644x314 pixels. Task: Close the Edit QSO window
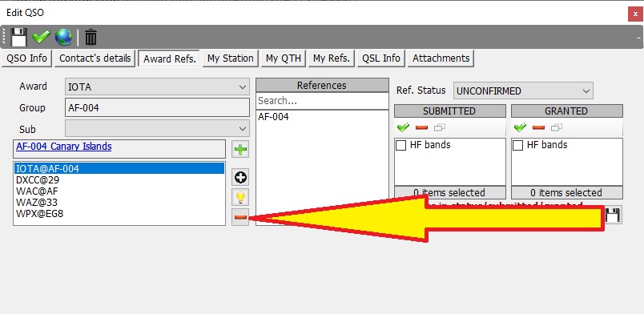635,14
